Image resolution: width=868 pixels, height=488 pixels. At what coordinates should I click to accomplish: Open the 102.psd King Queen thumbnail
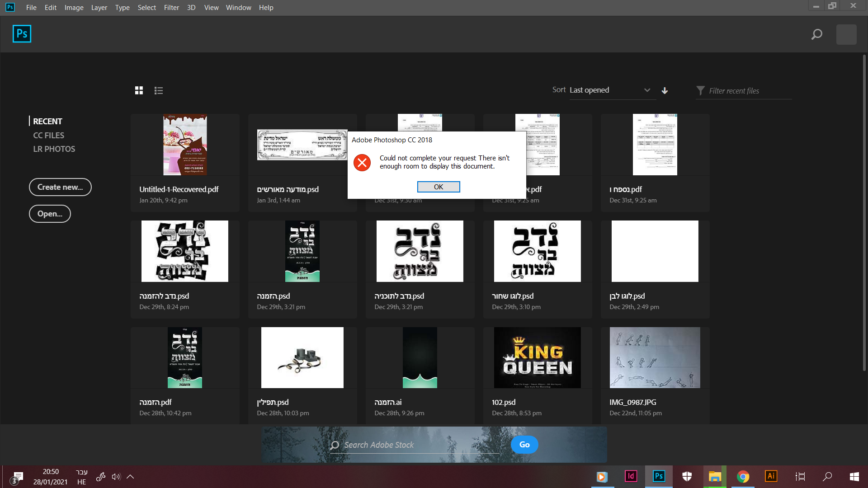[x=537, y=357]
